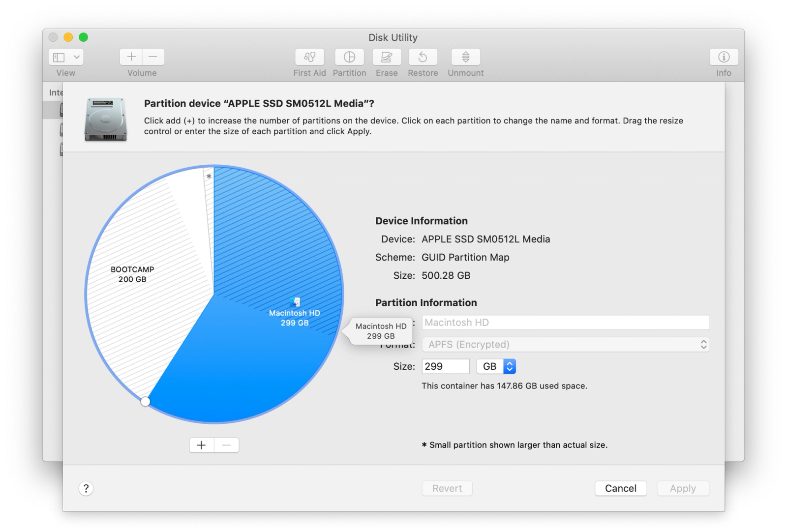Click the container used space note text

tap(504, 386)
